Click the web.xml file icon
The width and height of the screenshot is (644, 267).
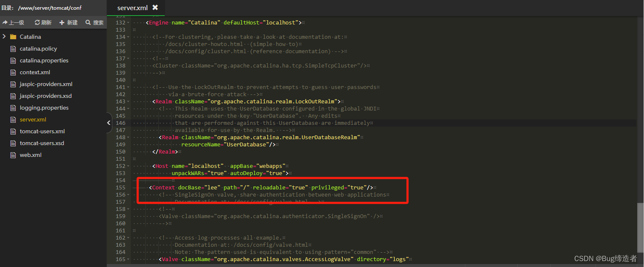pyautogui.click(x=13, y=155)
